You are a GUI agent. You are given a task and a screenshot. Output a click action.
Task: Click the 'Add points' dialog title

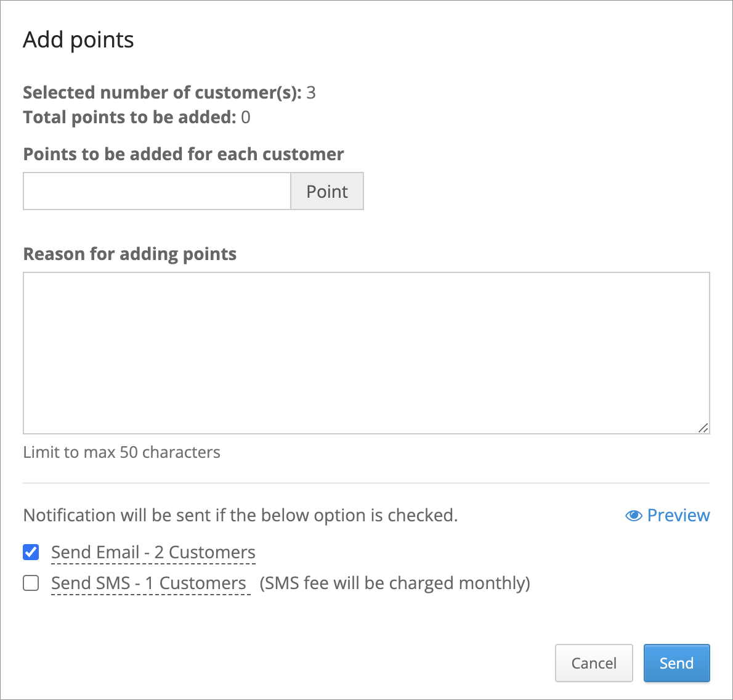click(x=79, y=40)
